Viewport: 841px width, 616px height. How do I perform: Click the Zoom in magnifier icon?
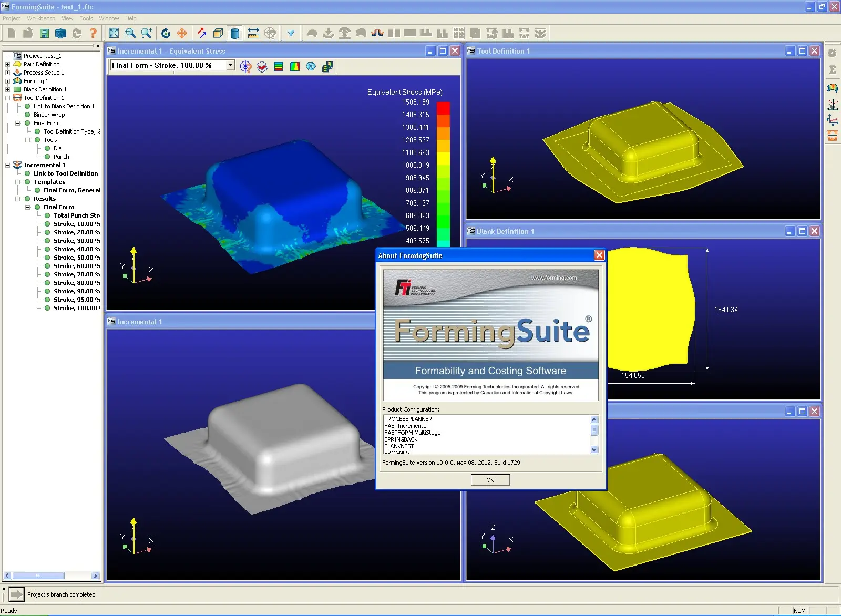[x=147, y=33]
